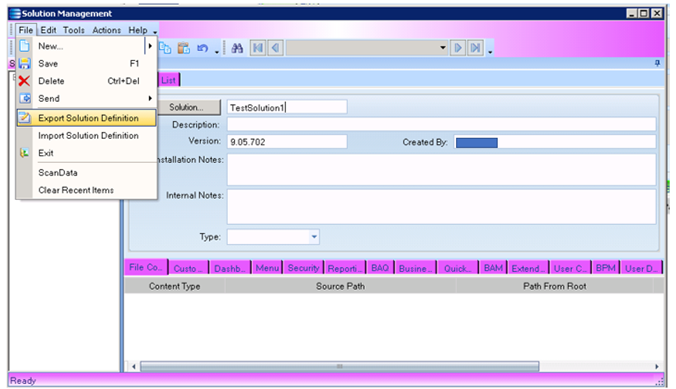
Task: Click the Internal Notes text area
Action: click(441, 206)
